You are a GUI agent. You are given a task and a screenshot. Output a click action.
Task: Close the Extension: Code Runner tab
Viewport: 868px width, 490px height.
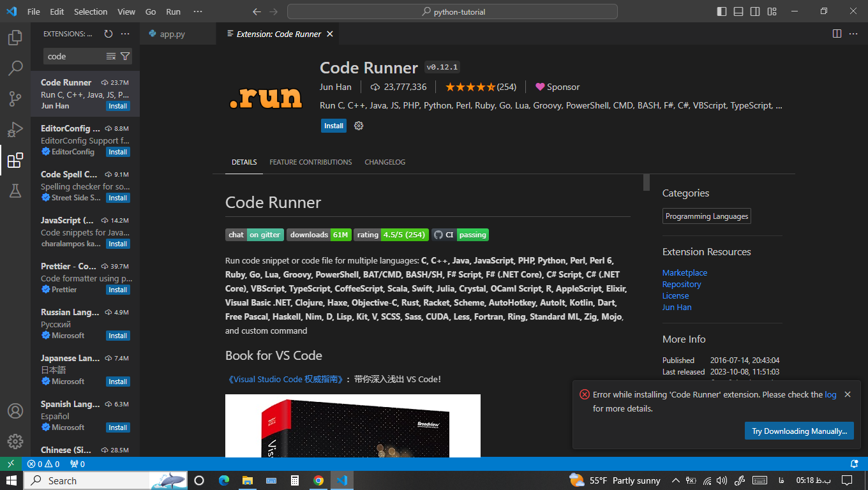(331, 34)
